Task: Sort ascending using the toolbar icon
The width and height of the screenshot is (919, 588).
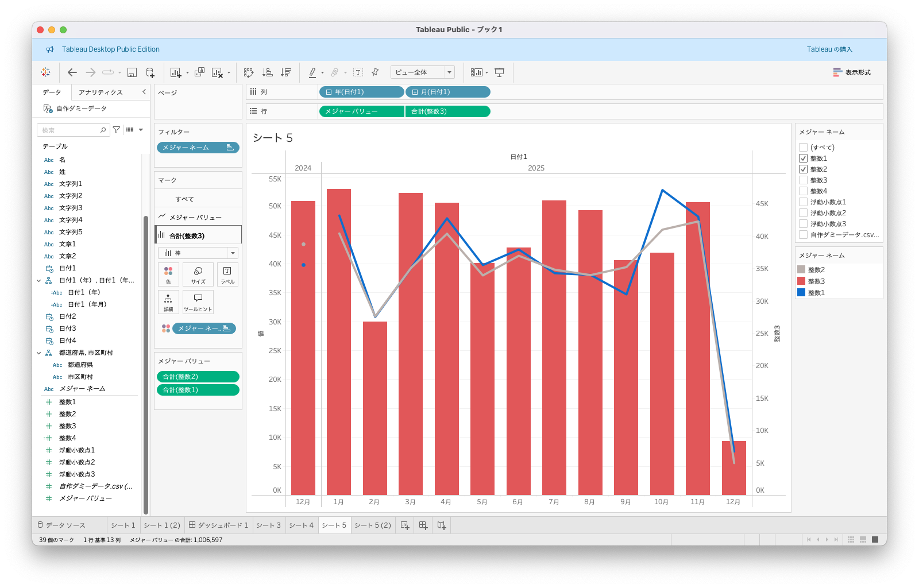Action: tap(268, 72)
